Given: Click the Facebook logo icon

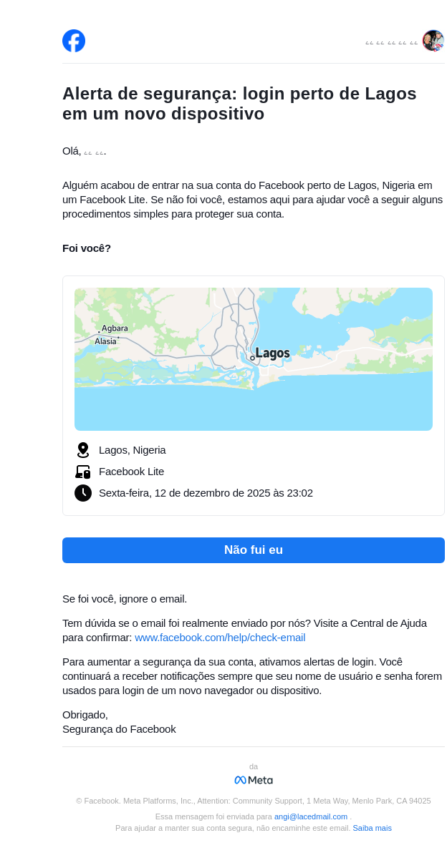Looking at the screenshot, I should (74, 41).
